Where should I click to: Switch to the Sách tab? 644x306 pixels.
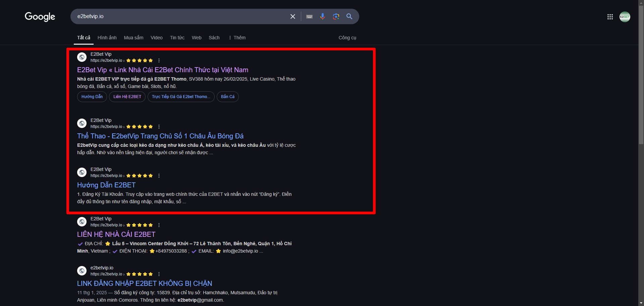pyautogui.click(x=214, y=38)
